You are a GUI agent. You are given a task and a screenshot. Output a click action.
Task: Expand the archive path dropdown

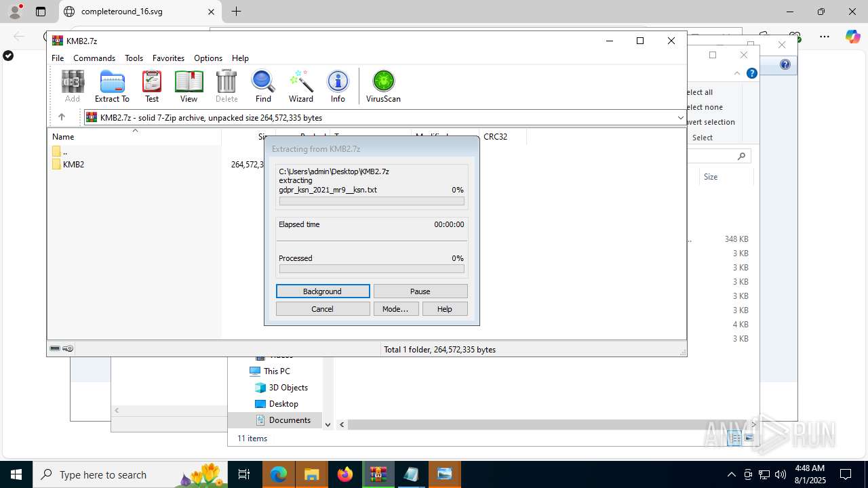pos(680,118)
